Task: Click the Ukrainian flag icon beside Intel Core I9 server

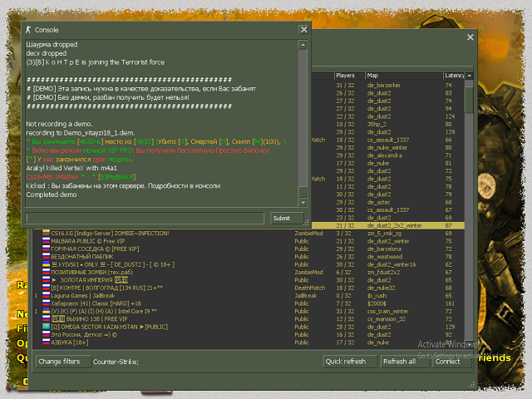Action: pos(47,311)
